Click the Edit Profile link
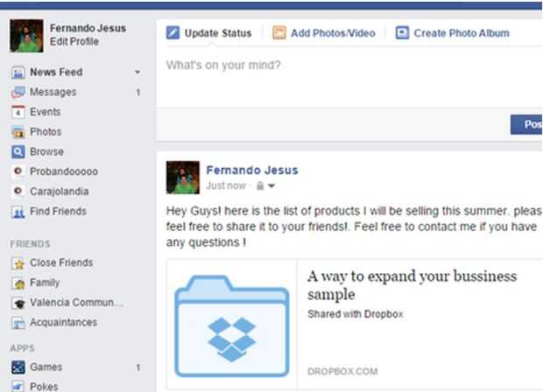Image resolution: width=543 pixels, height=392 pixels. tap(74, 42)
